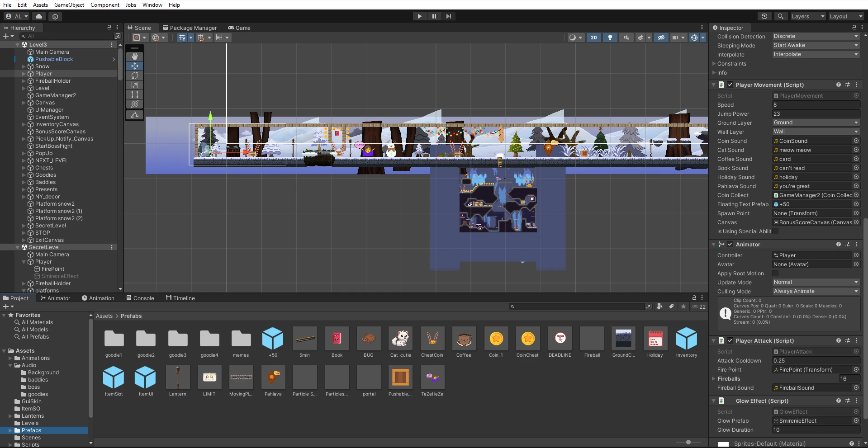The width and height of the screenshot is (868, 448).
Task: Open cloud services icon
Action: [x=39, y=16]
